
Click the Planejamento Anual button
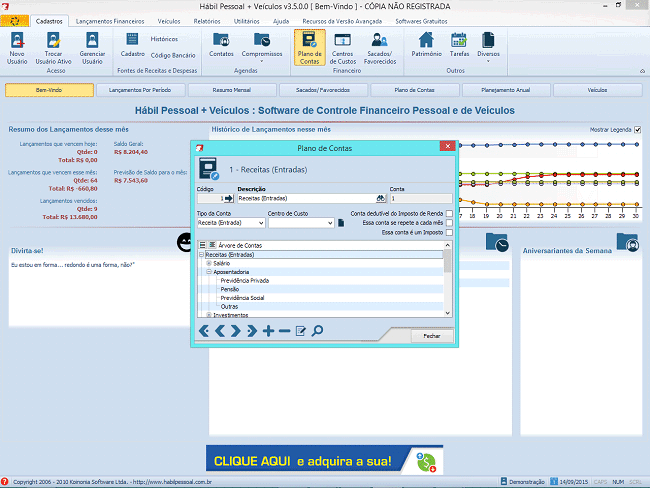tap(506, 90)
